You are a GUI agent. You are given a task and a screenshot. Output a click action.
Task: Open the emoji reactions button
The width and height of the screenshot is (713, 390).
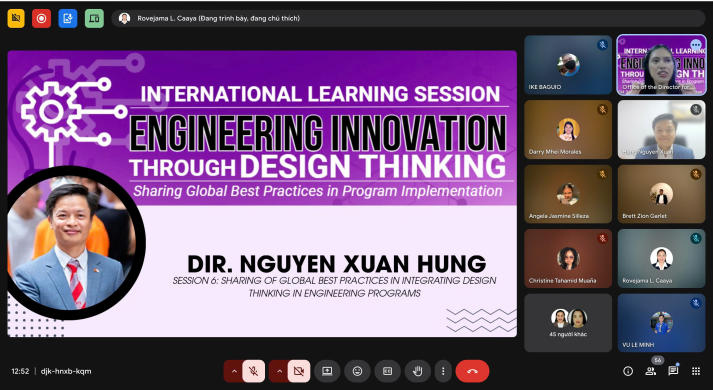tap(357, 371)
